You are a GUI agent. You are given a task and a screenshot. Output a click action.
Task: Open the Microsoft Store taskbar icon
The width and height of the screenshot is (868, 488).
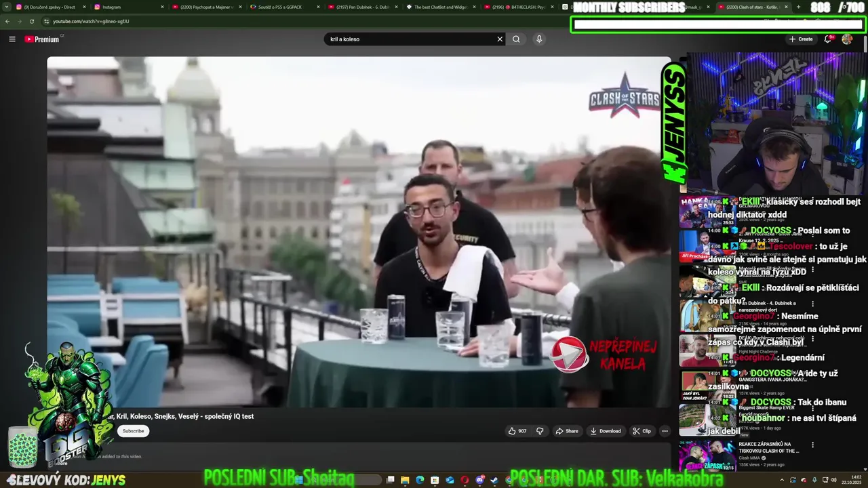tap(435, 480)
